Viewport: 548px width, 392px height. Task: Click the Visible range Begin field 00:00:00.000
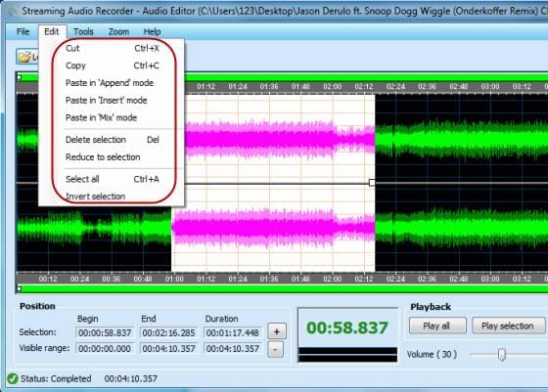point(105,348)
